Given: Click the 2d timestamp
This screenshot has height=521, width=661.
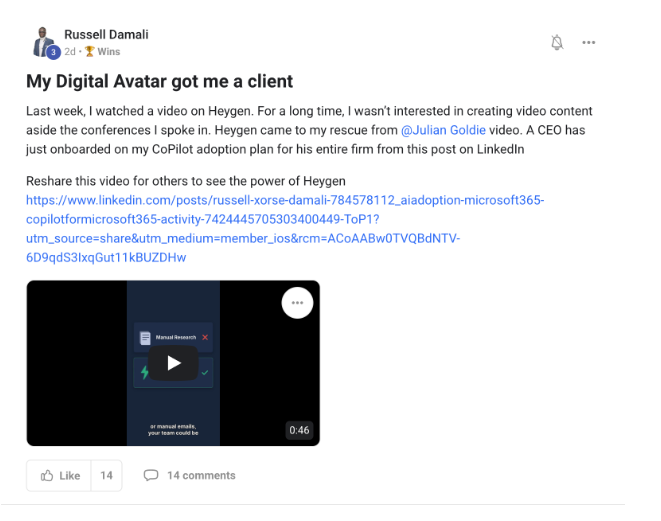Looking at the screenshot, I should 70,51.
